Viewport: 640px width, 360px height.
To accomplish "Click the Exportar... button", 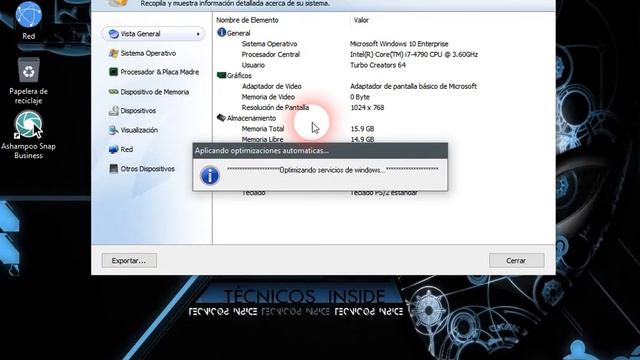I will tap(129, 260).
